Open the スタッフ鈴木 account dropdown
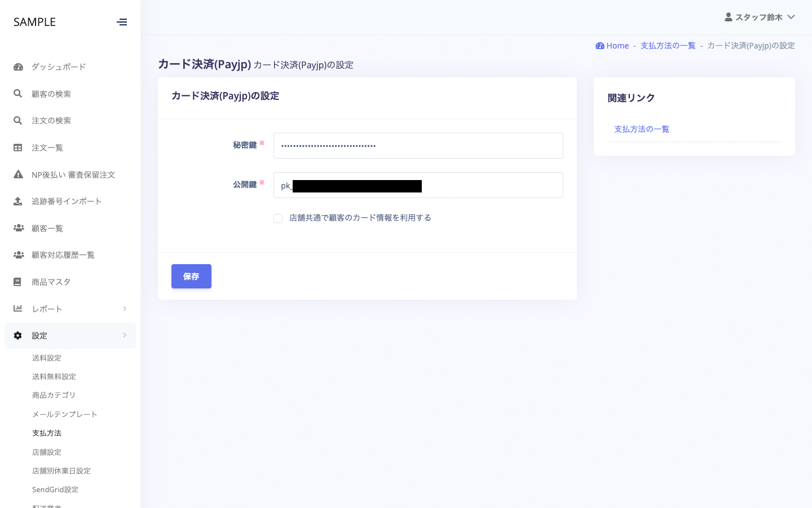812x508 pixels. 760,17
